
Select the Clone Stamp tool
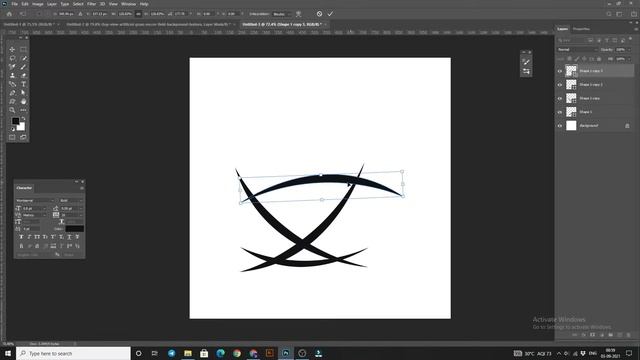tap(12, 75)
